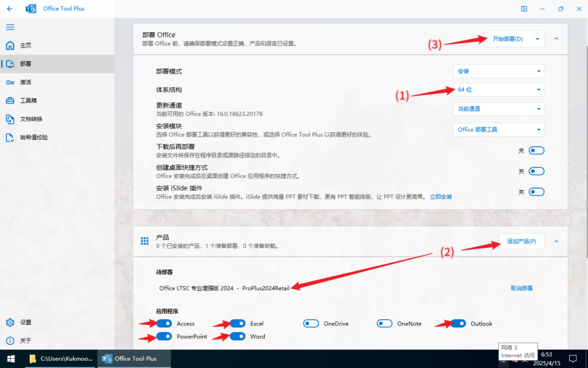Collapse the 部署 Office section chevron
Screen dimensions: 588x368
click(556, 39)
